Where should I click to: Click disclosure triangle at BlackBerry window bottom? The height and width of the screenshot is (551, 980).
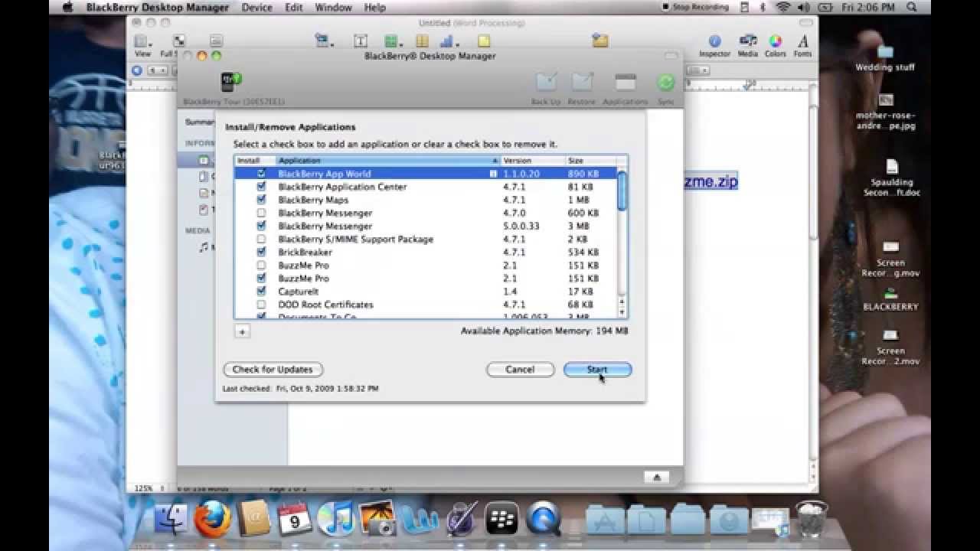click(656, 477)
